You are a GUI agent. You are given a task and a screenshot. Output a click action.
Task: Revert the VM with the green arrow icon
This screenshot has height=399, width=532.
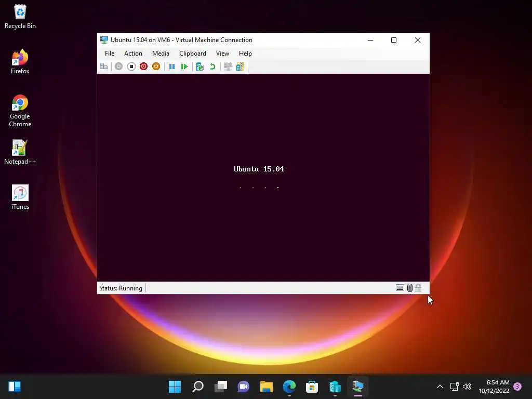pyautogui.click(x=212, y=66)
